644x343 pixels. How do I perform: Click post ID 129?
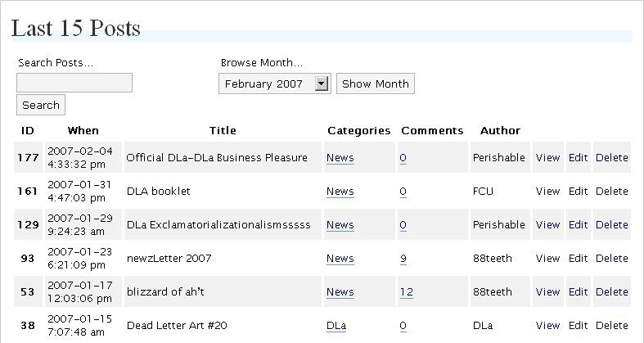click(28, 225)
